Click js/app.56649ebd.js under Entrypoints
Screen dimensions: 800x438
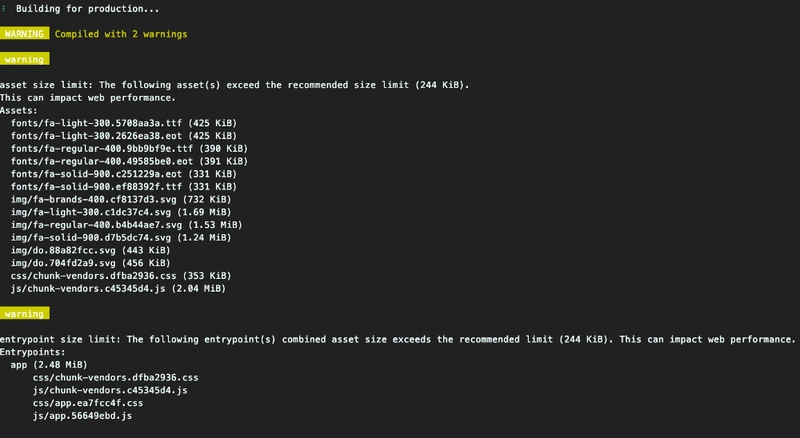coord(83,416)
